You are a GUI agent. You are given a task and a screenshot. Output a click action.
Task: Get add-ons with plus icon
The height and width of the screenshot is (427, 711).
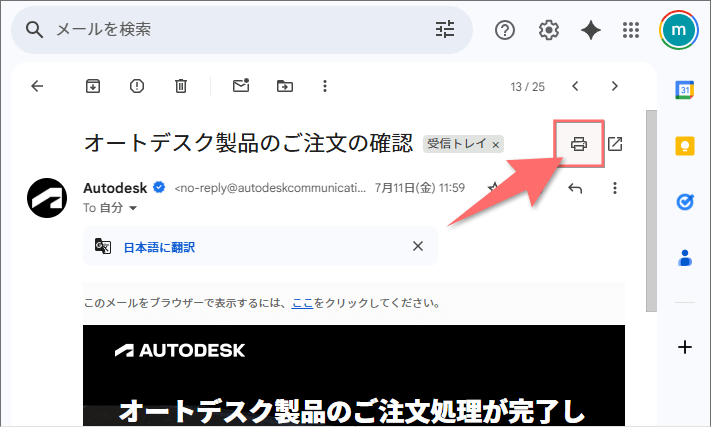point(685,347)
